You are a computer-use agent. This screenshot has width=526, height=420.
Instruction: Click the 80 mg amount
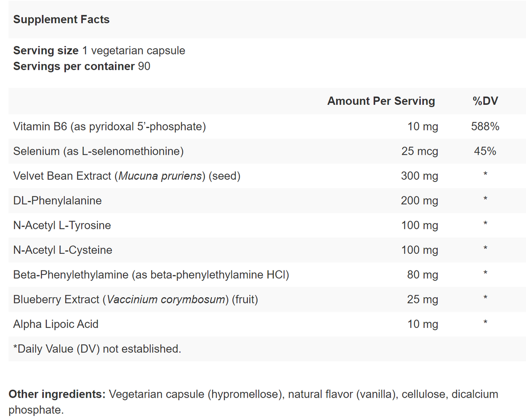(x=423, y=275)
